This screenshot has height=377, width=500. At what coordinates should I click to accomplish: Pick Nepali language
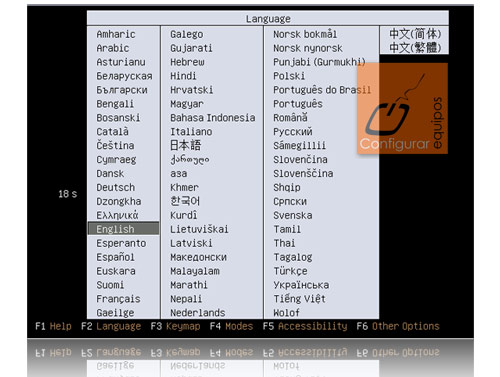pos(186,299)
